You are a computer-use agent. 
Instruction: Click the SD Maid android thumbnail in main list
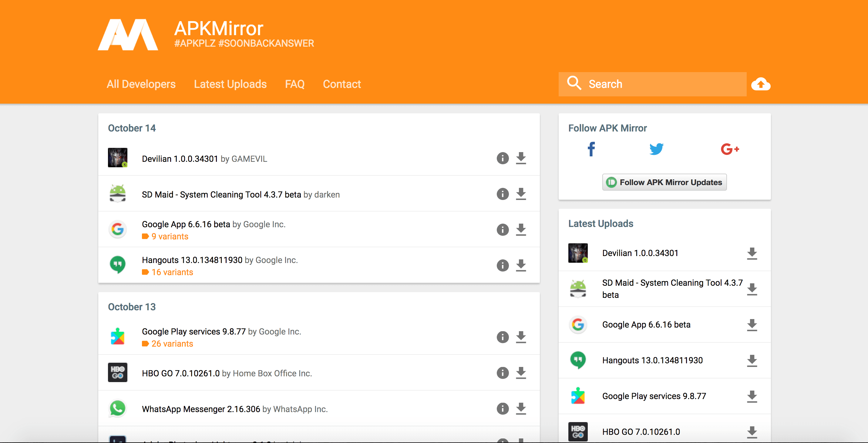coord(118,193)
